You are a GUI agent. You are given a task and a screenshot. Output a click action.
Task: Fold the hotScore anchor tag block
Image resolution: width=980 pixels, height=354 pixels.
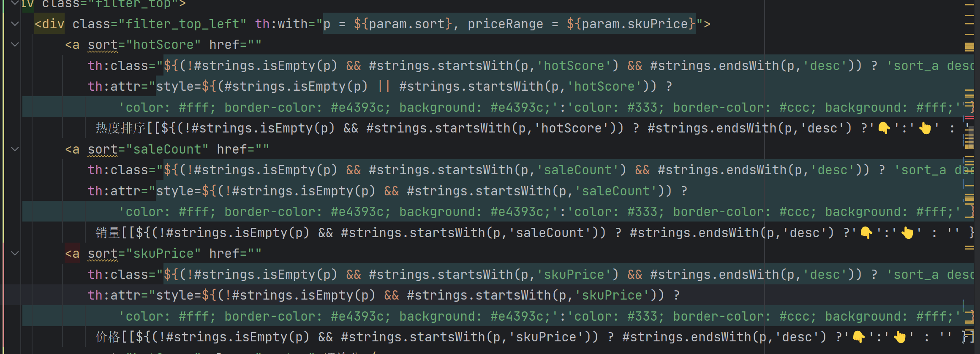15,44
